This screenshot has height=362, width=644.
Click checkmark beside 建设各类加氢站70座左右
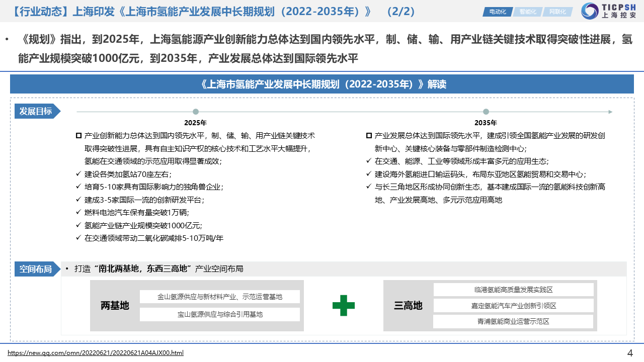78,174
